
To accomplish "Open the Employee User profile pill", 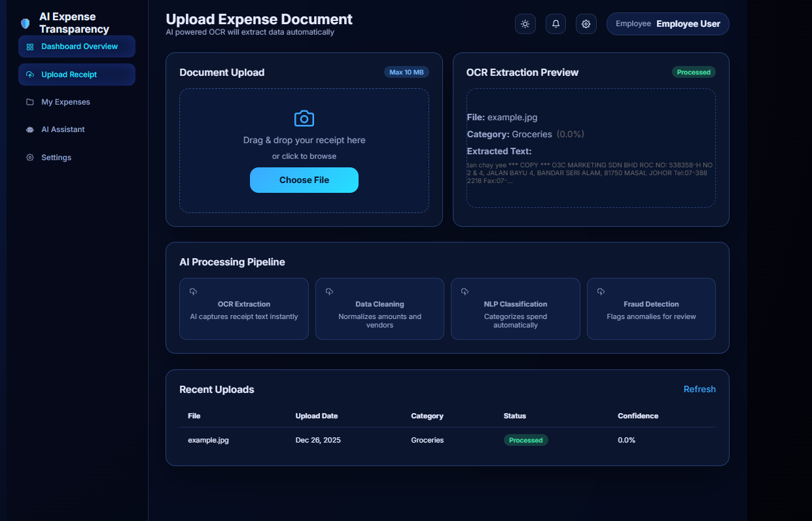I will pyautogui.click(x=668, y=24).
